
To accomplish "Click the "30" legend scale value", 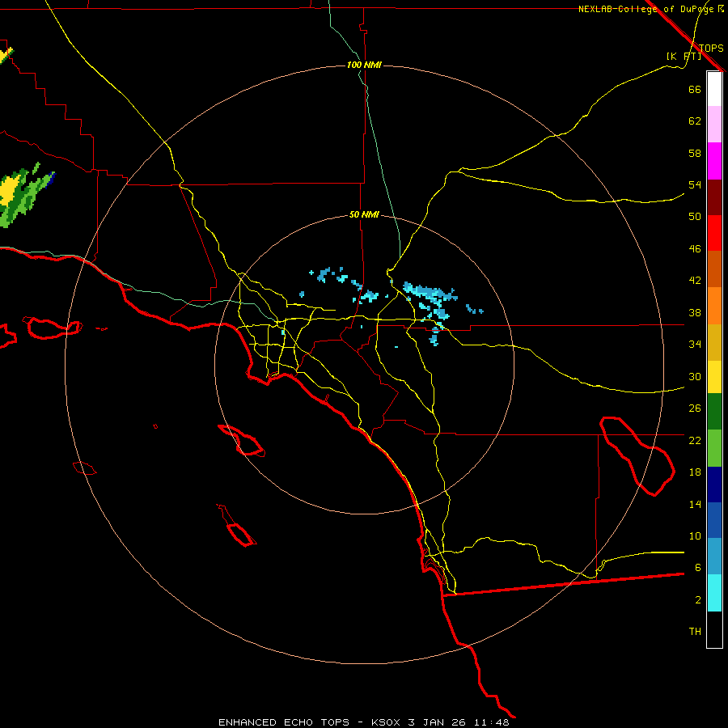I will (695, 376).
